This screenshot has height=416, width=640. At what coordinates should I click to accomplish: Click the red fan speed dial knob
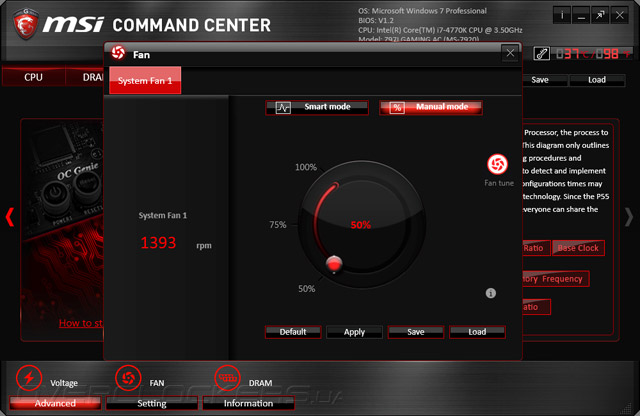pyautogui.click(x=334, y=264)
